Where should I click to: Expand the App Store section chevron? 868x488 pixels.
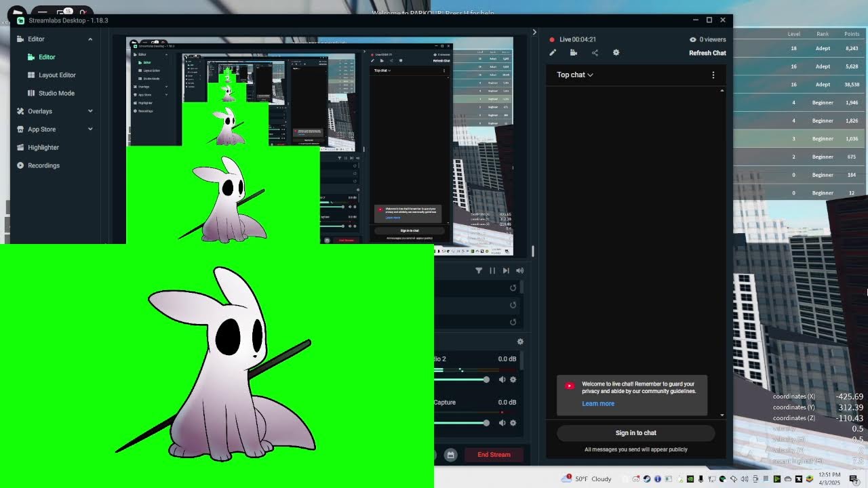click(90, 129)
